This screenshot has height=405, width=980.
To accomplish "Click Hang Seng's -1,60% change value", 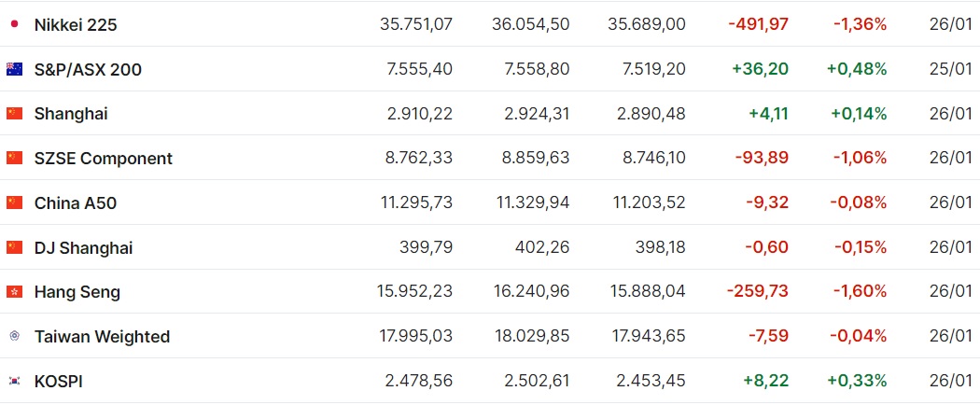I will [x=860, y=291].
